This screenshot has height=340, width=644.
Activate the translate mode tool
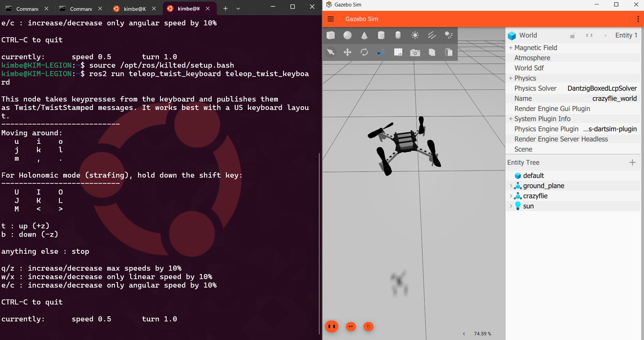(348, 52)
